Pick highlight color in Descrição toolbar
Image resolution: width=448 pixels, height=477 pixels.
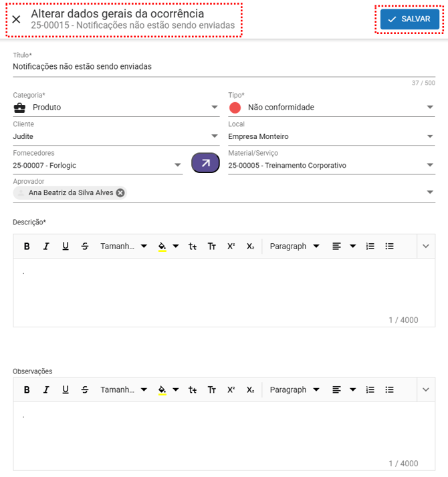coord(162,247)
